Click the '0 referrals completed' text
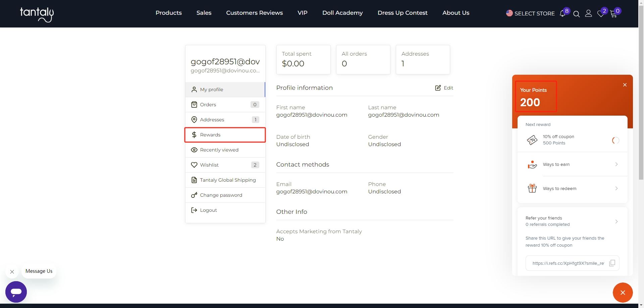Image resolution: width=644 pixels, height=308 pixels. [x=547, y=225]
